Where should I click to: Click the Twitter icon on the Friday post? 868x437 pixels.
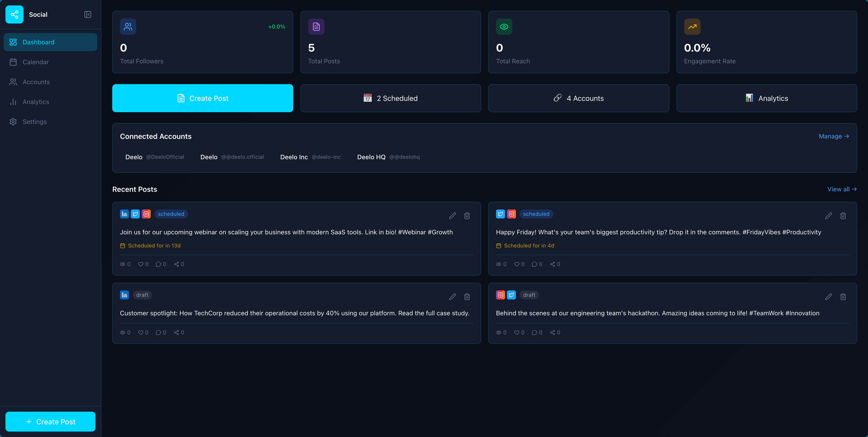[x=500, y=214]
